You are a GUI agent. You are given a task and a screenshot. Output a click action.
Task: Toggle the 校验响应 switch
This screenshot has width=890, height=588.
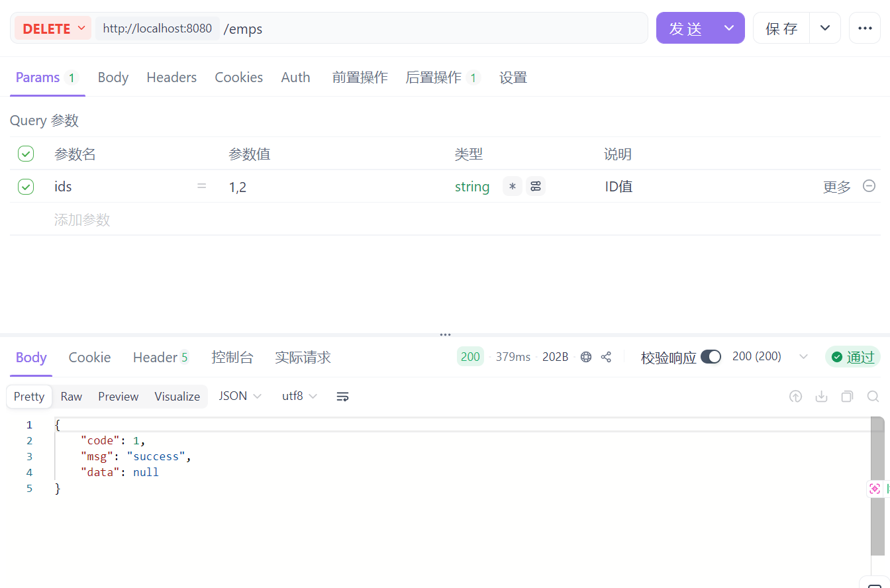pos(711,357)
